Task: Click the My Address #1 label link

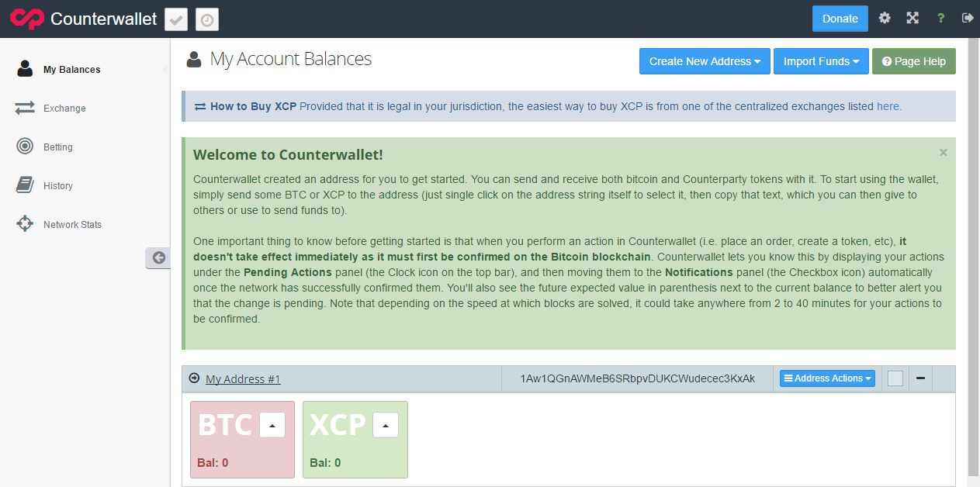Action: 243,379
